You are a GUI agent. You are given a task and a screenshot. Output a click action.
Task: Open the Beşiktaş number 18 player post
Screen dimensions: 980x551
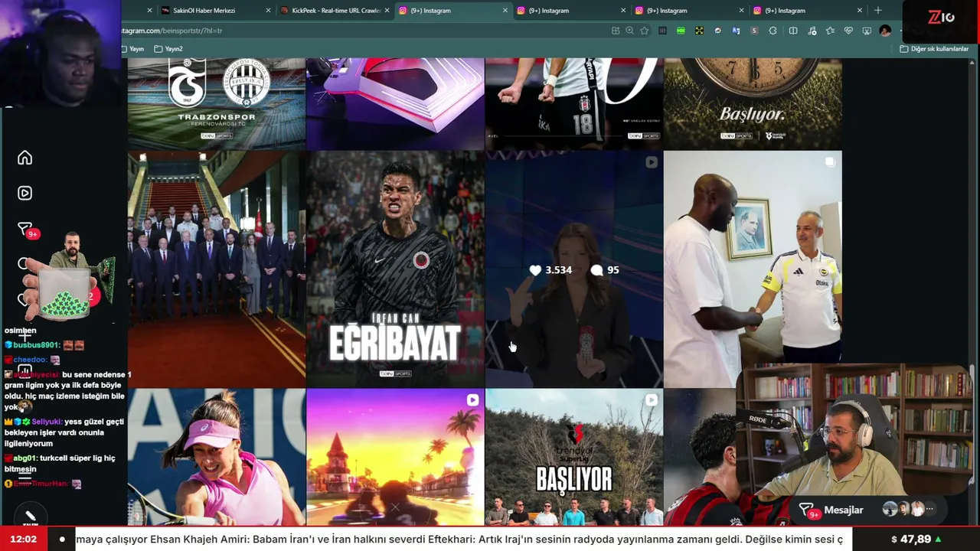574,103
